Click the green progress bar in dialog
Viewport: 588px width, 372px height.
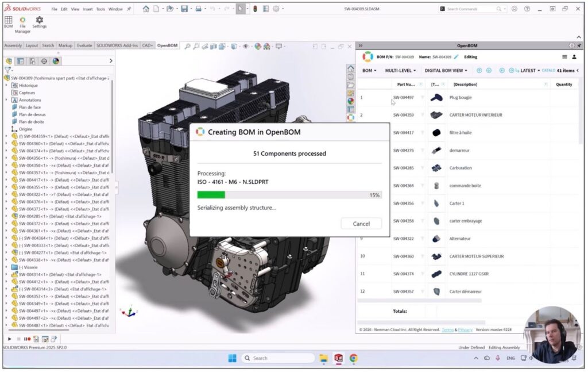(211, 195)
